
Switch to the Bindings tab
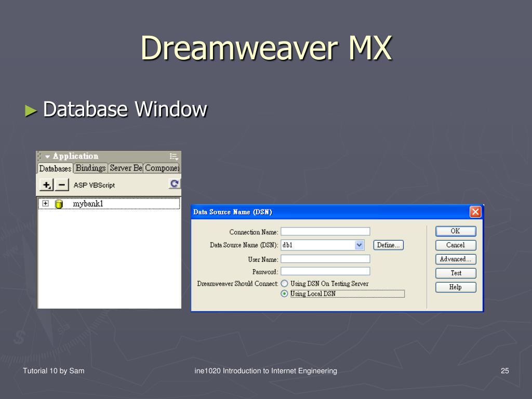pyautogui.click(x=90, y=168)
